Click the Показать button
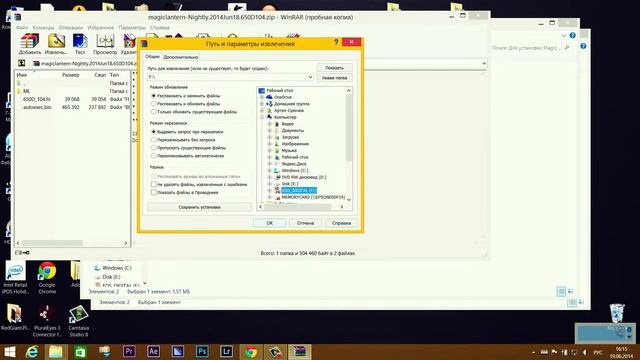 [x=334, y=68]
